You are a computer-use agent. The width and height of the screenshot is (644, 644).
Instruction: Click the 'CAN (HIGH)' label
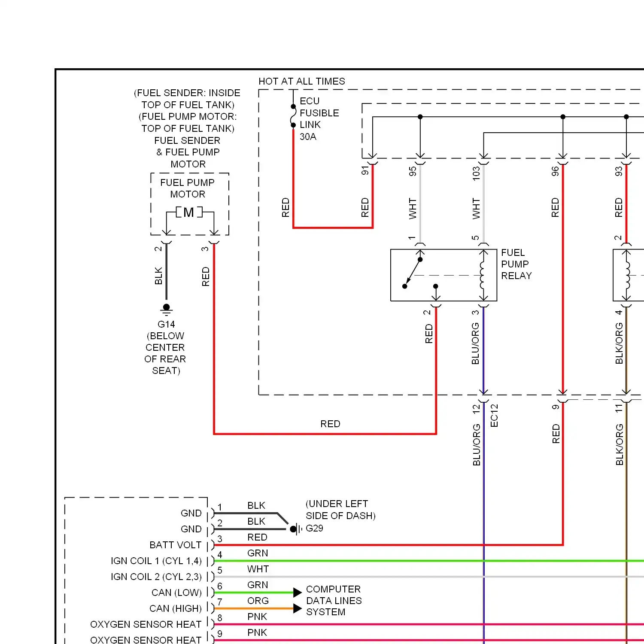(176, 608)
